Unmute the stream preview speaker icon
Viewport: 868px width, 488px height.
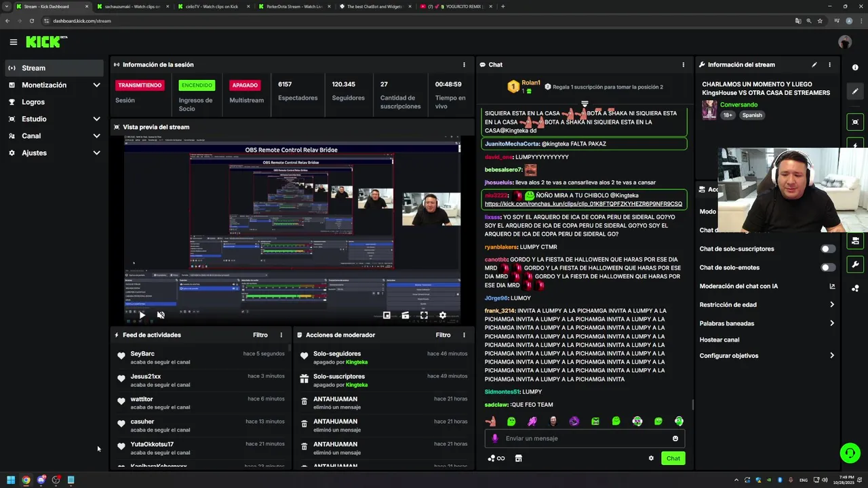tap(161, 314)
